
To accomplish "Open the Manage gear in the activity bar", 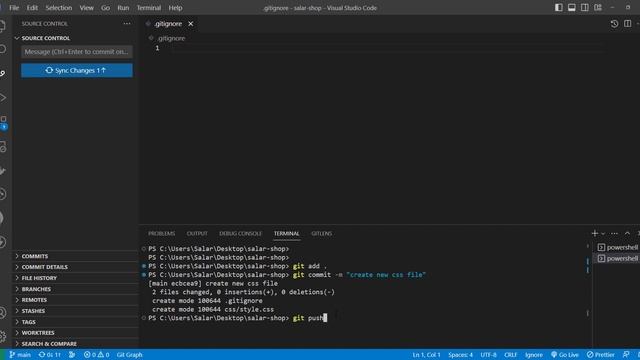I will click(x=2, y=337).
